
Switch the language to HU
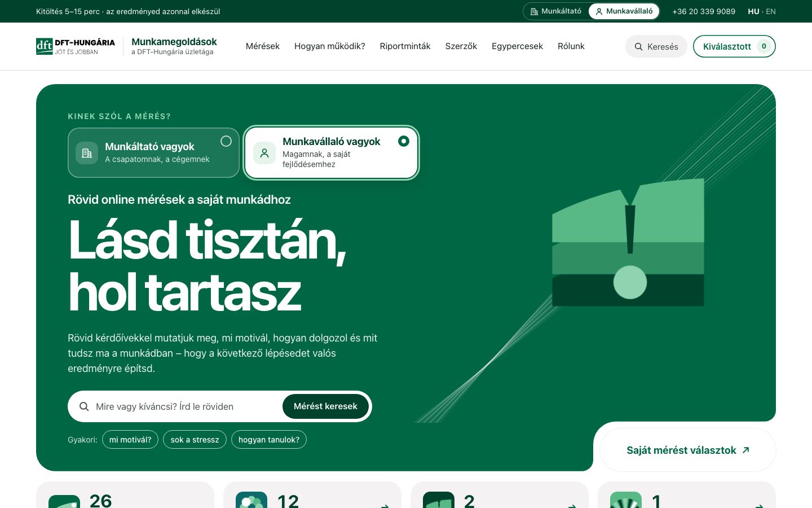coord(753,11)
